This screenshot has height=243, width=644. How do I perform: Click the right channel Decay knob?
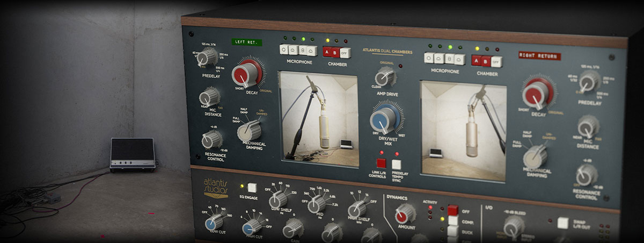(x=537, y=93)
